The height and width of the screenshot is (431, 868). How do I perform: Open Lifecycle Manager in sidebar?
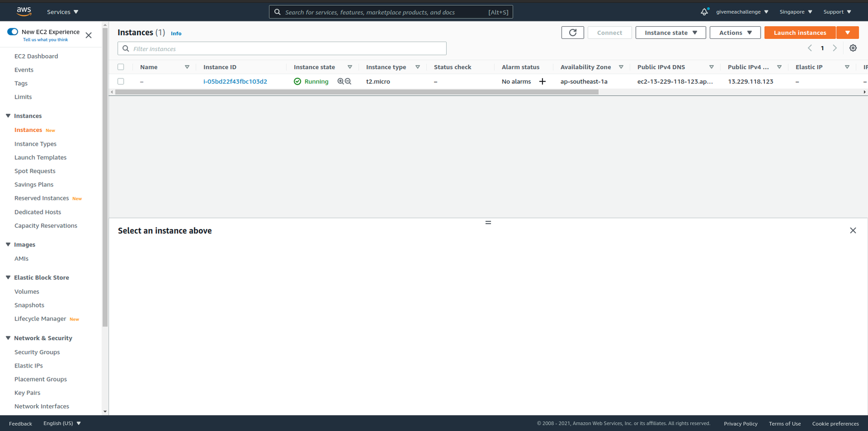(x=40, y=319)
